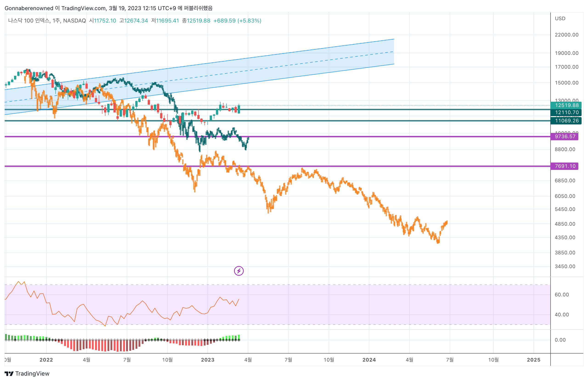
Task: Click the RSI 40.00 axis value
Action: [562, 315]
